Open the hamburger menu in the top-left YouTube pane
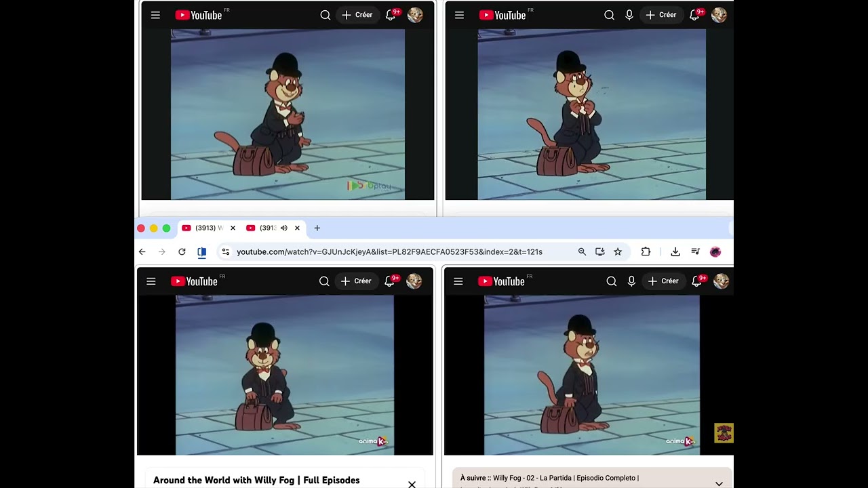This screenshot has width=868, height=488. (x=155, y=15)
